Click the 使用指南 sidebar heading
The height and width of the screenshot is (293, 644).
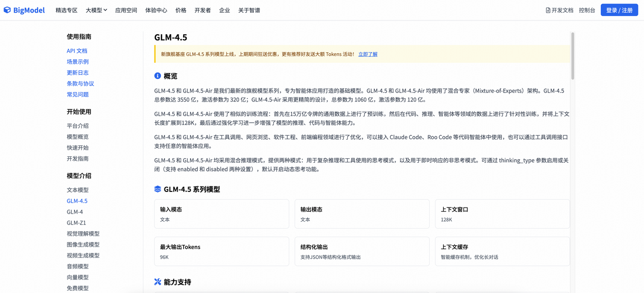coord(79,37)
